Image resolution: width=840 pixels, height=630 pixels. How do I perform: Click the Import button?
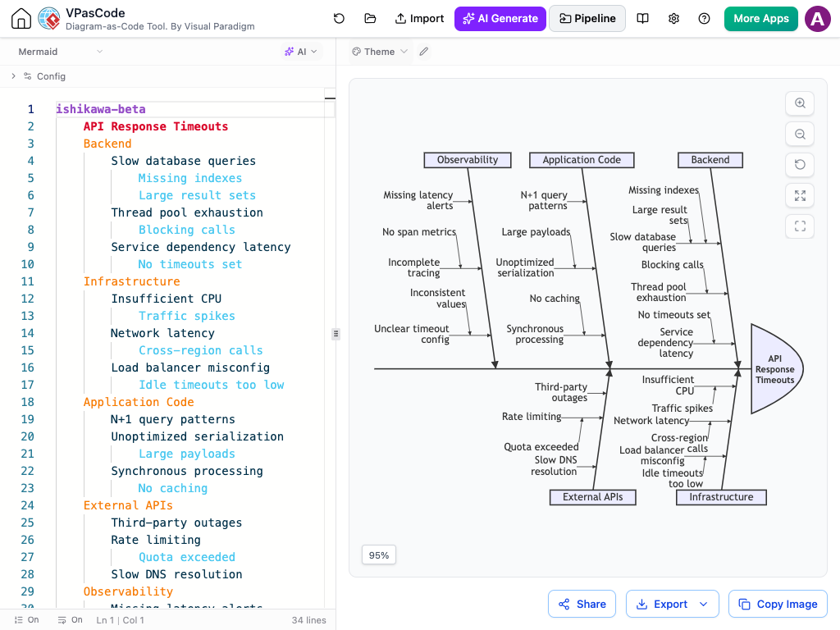tap(419, 18)
